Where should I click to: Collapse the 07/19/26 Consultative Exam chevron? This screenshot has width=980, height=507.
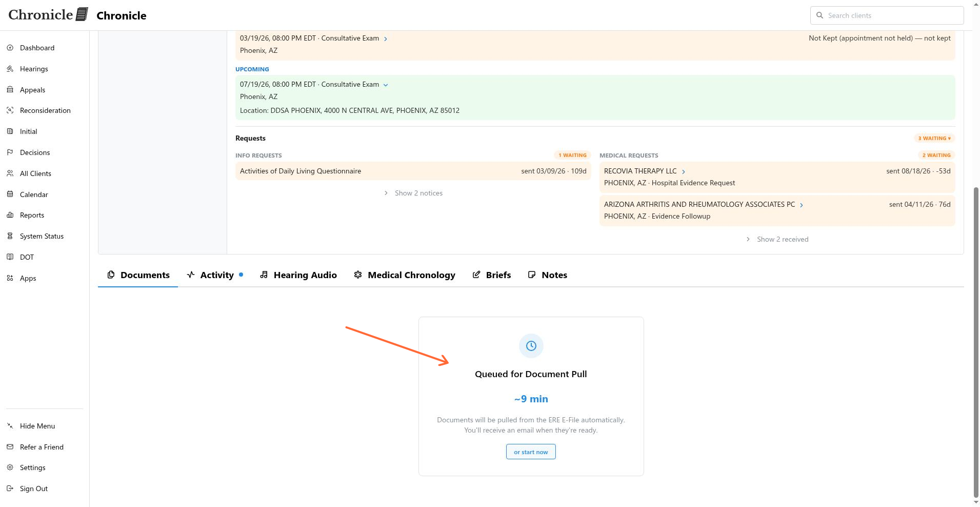pyautogui.click(x=386, y=85)
